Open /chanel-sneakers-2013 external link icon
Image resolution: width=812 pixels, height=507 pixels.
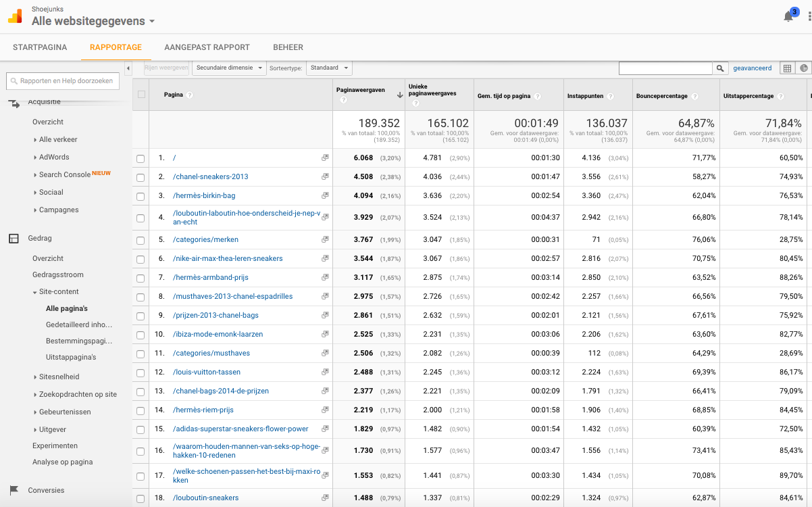325,176
